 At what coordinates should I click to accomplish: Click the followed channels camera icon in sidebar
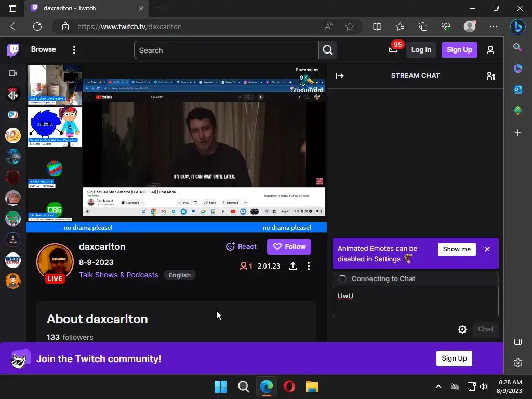13,73
